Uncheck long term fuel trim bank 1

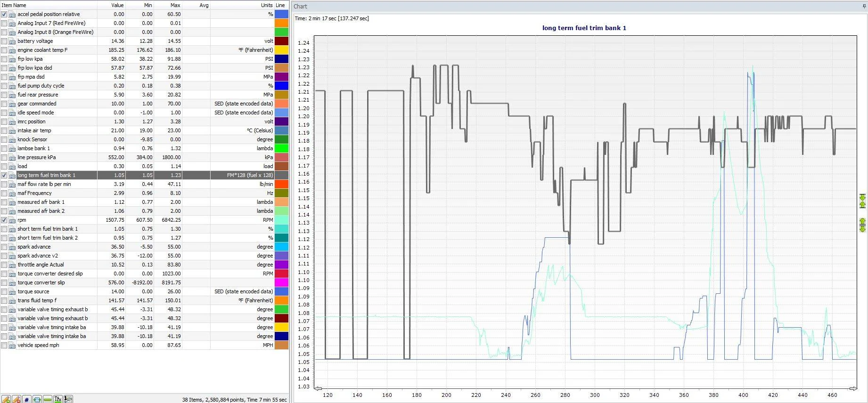tap(4, 175)
